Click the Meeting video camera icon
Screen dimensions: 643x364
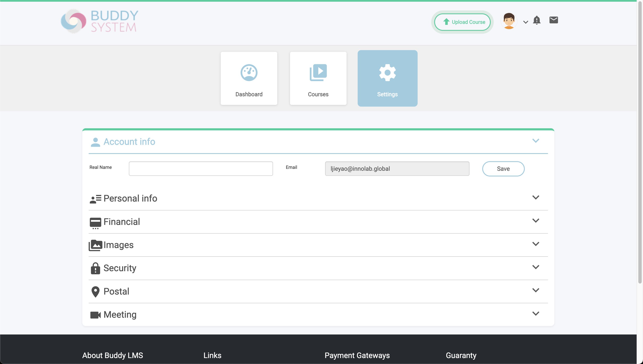[x=95, y=315]
